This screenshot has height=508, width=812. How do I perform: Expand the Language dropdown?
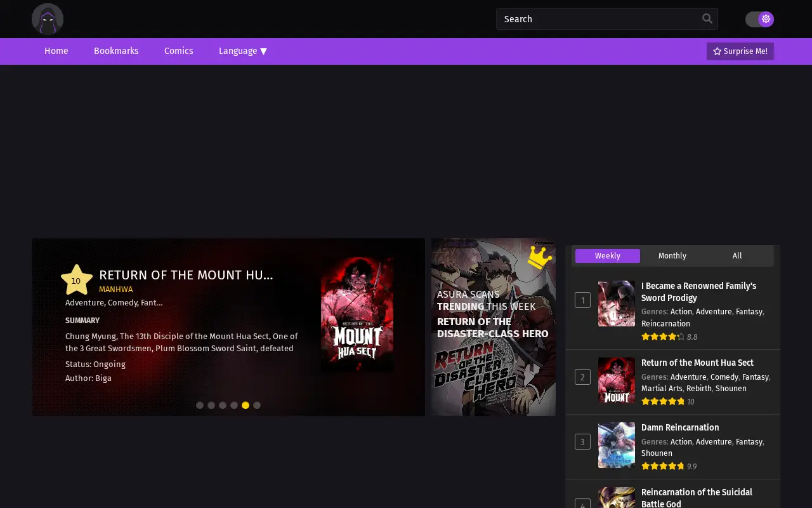click(243, 51)
